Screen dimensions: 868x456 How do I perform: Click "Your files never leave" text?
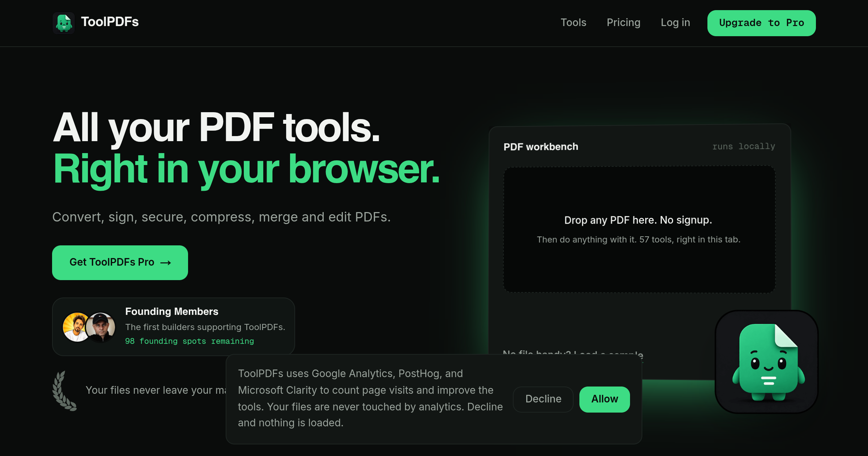[x=156, y=390]
